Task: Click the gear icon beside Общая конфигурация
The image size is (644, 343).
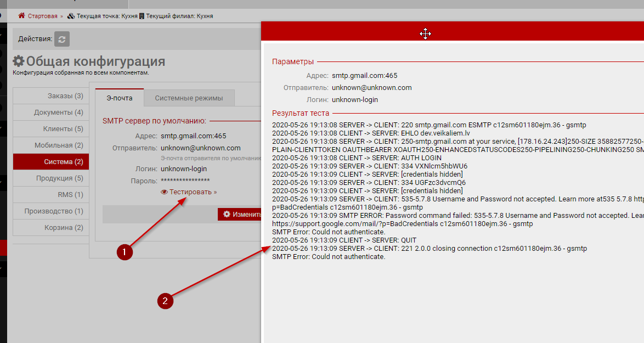Action: point(19,61)
